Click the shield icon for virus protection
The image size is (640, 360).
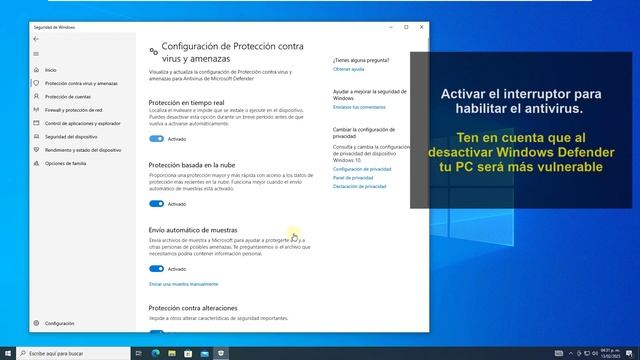[x=36, y=83]
